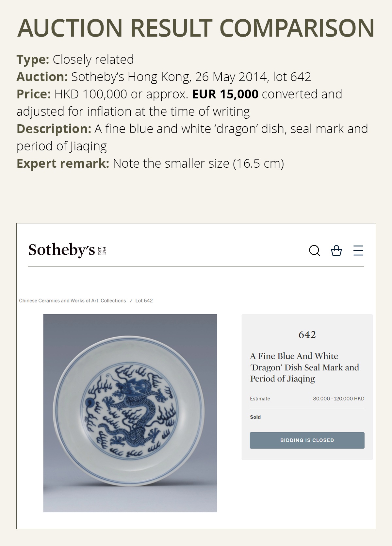
Task: Click the Description text about Jiaqing dish
Action: [192, 137]
